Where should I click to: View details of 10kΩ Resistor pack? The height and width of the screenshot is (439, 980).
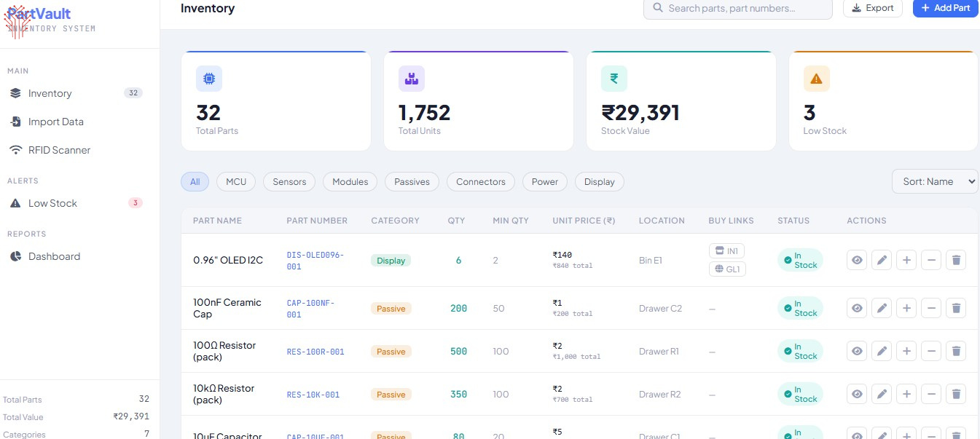click(857, 394)
